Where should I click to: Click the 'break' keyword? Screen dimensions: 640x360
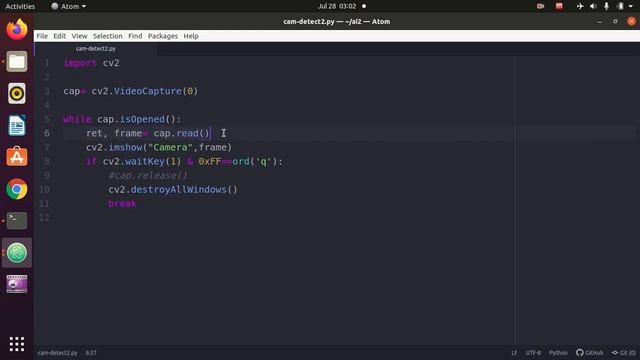[x=122, y=204]
